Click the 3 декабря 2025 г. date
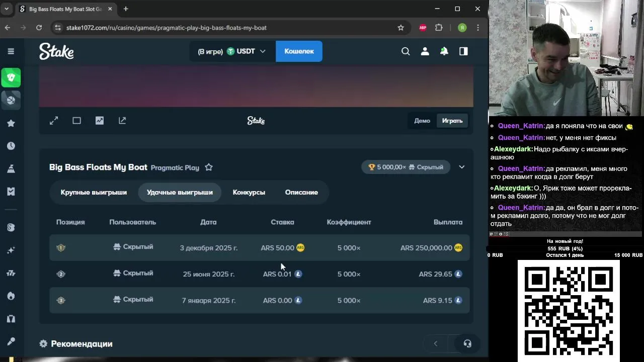Image resolution: width=644 pixels, height=362 pixels. click(x=209, y=248)
